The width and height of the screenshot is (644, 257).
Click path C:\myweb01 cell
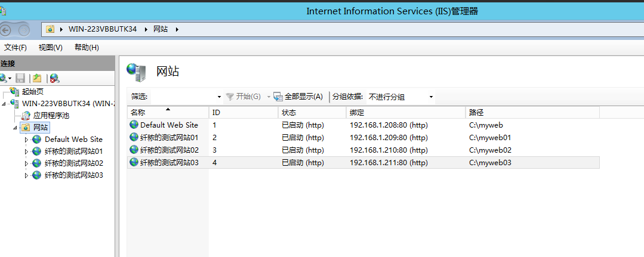point(490,138)
